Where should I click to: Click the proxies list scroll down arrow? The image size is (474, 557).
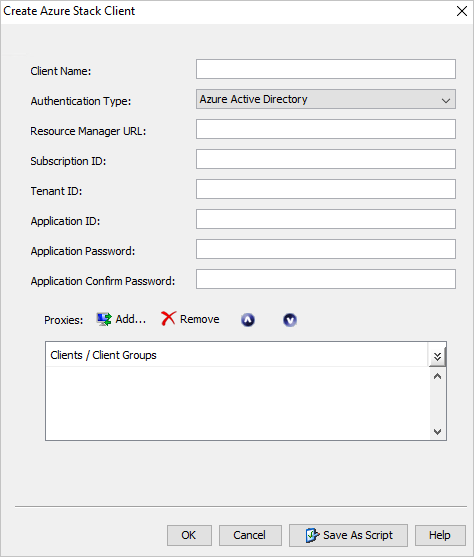[437, 432]
